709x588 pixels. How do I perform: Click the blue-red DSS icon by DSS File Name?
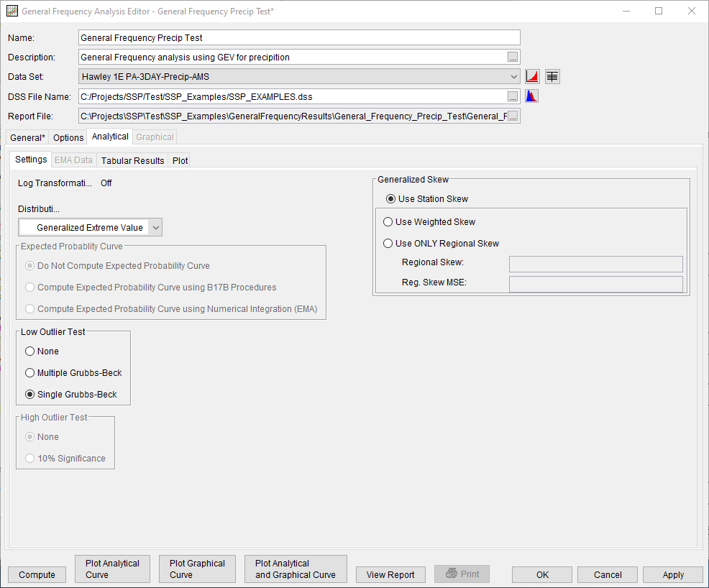(532, 96)
